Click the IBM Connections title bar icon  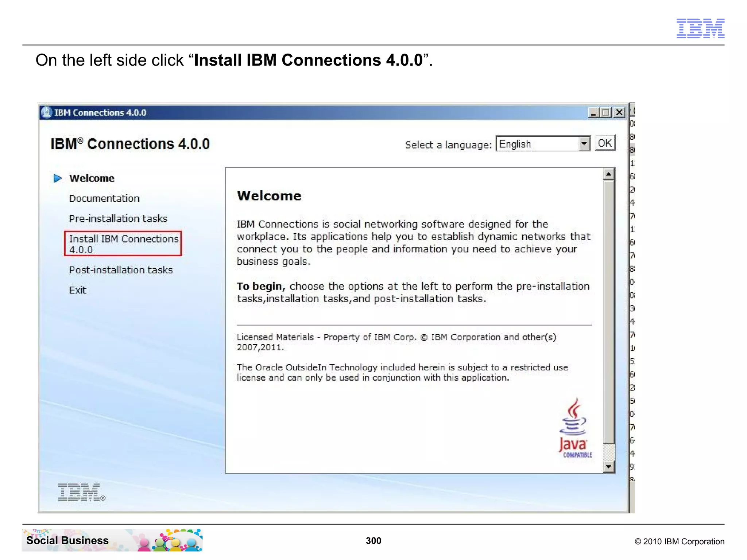pyautogui.click(x=46, y=112)
